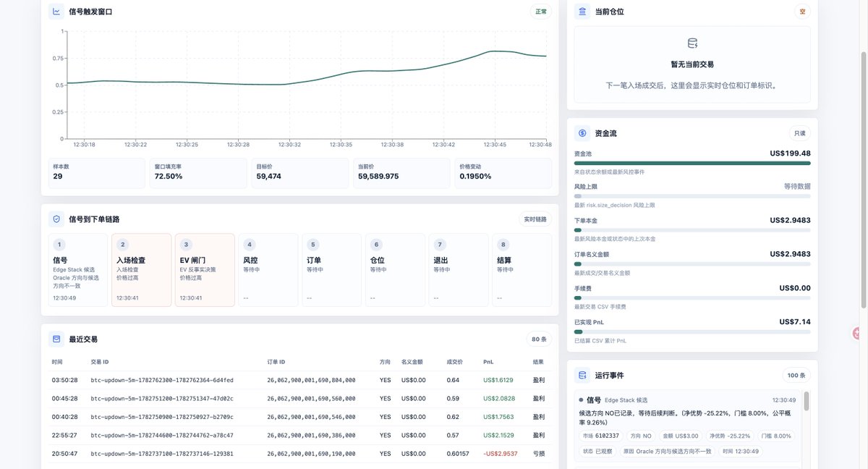Click the bank icon beside 当前仓位
Screen dimensions: 868x469
(x=582, y=12)
